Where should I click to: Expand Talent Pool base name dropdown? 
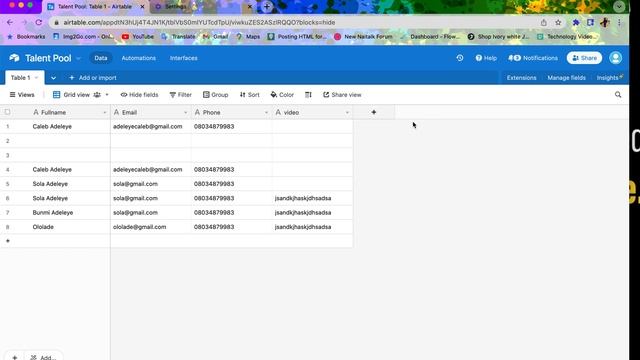[78, 58]
